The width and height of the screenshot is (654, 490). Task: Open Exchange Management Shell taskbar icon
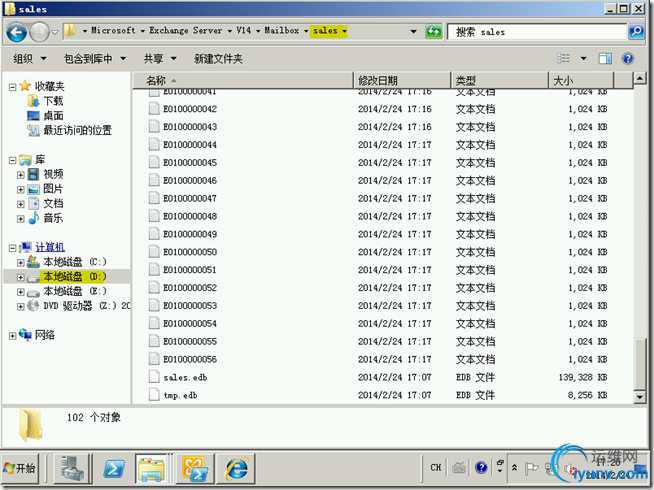pos(195,468)
